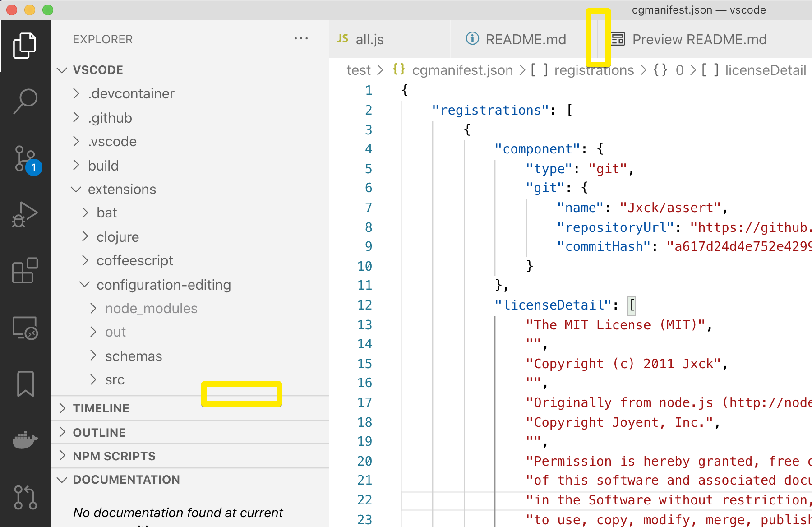Open Explorer's More Actions menu
The image size is (812, 527).
tap(301, 38)
